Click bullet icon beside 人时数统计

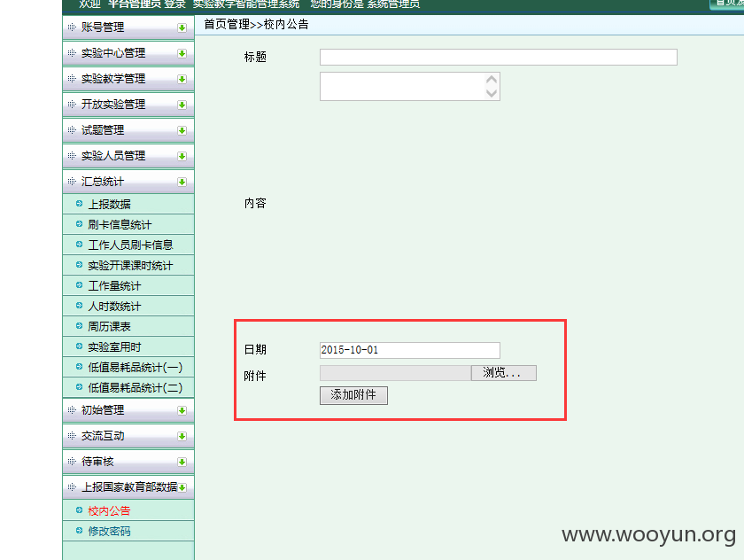click(79, 306)
